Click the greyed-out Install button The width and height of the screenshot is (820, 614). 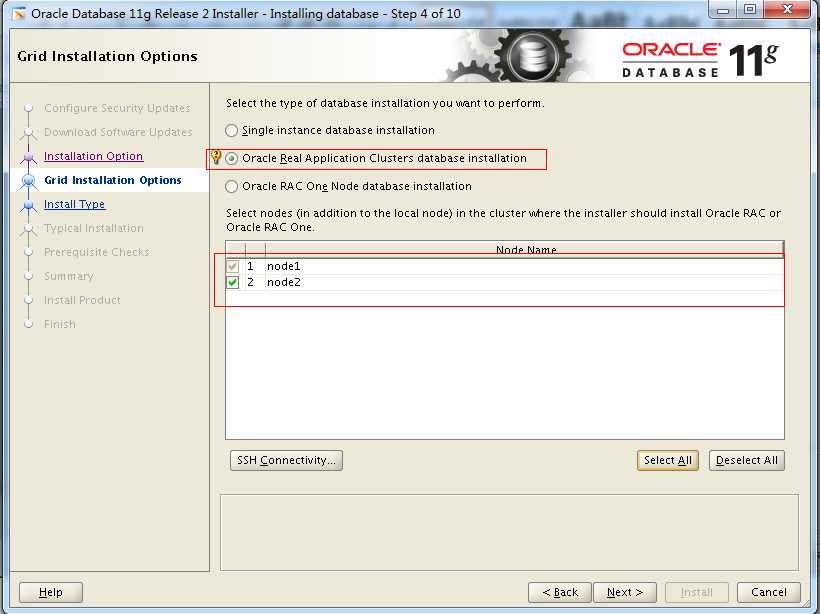697,593
